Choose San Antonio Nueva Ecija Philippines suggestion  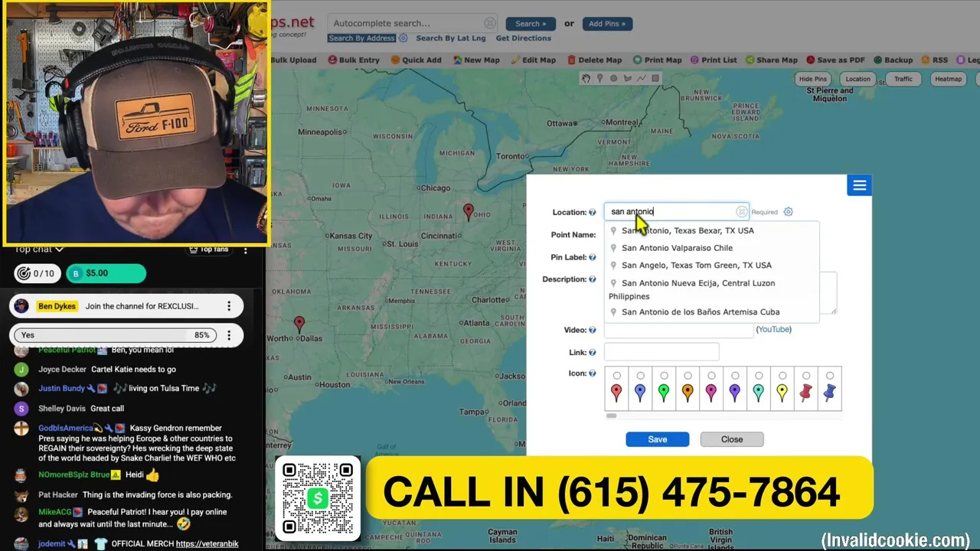pyautogui.click(x=711, y=289)
